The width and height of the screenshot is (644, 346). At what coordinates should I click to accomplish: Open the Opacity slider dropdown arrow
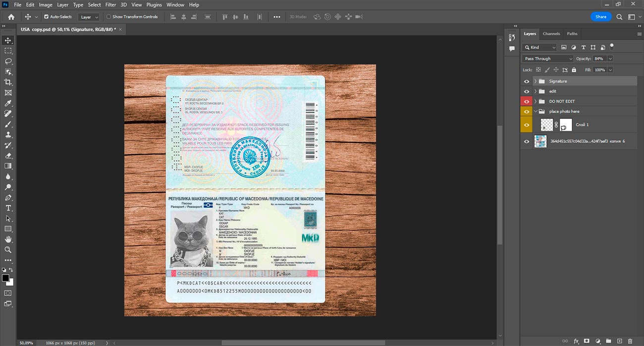pyautogui.click(x=610, y=58)
